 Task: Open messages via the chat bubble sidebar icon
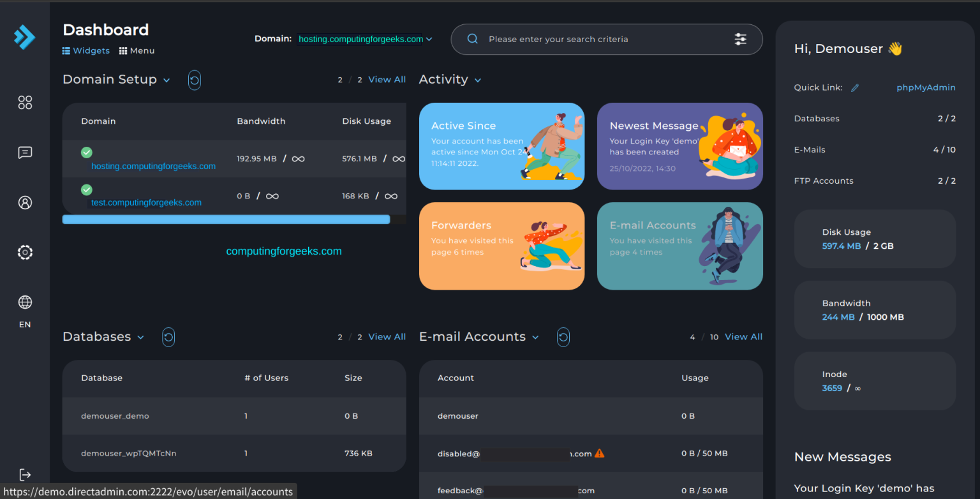[25, 153]
